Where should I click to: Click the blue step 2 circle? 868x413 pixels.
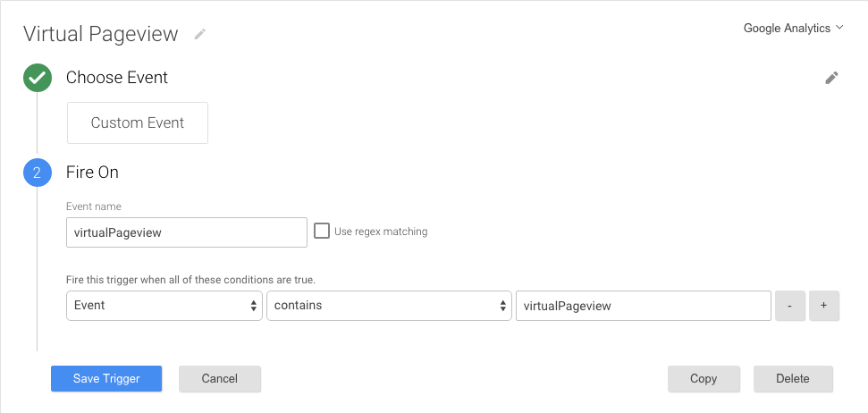(x=38, y=173)
